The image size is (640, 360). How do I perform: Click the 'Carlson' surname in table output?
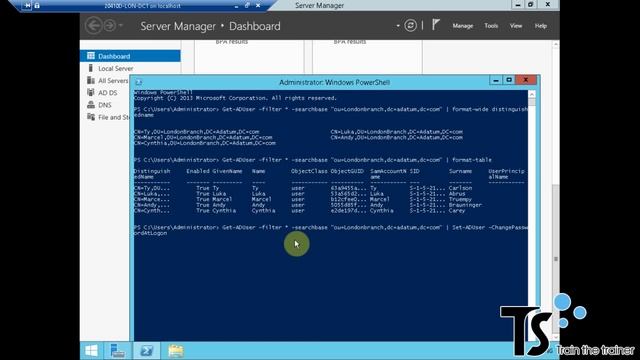coord(460,188)
